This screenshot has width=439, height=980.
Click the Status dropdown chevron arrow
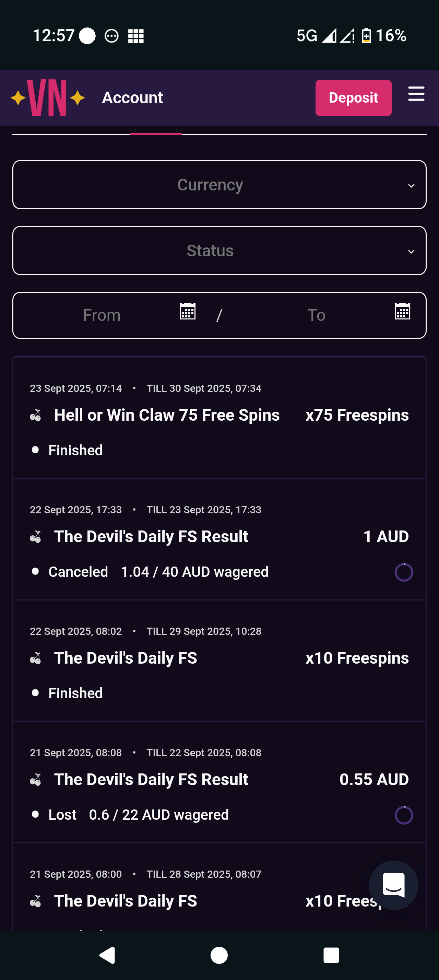pyautogui.click(x=411, y=252)
